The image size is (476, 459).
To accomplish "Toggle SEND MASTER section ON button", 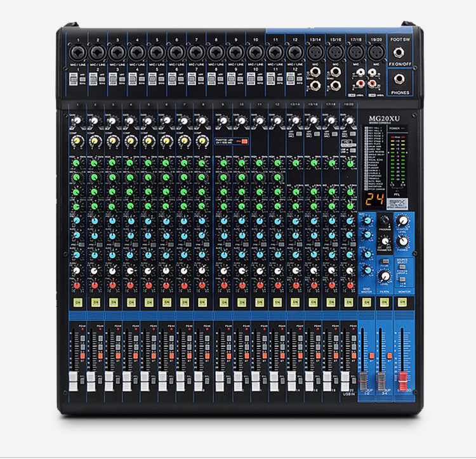I will coord(367,302).
